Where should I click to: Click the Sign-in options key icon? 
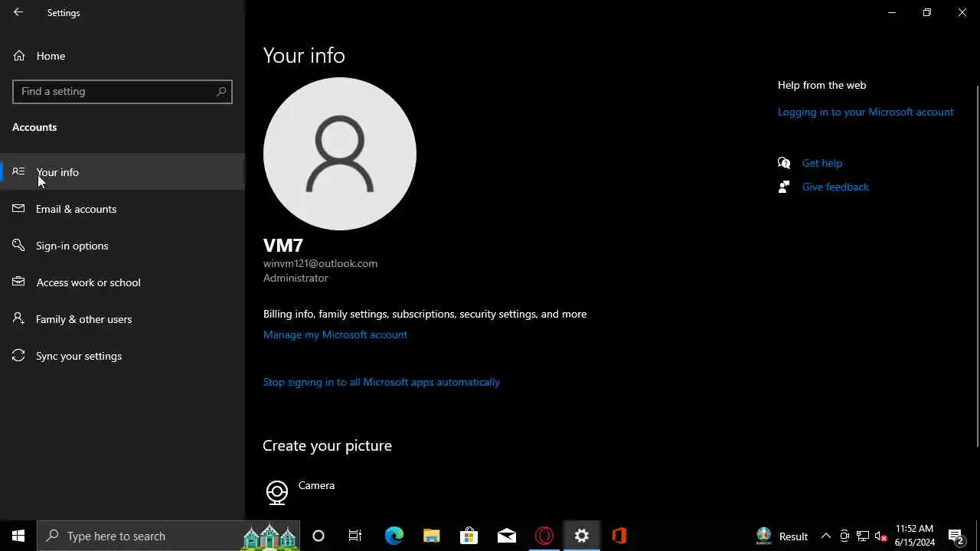click(x=19, y=245)
